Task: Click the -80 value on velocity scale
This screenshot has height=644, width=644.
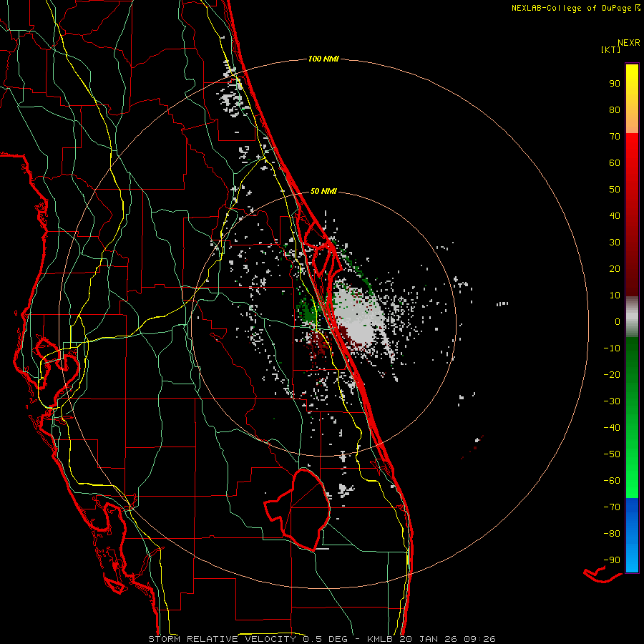Action: [612, 534]
